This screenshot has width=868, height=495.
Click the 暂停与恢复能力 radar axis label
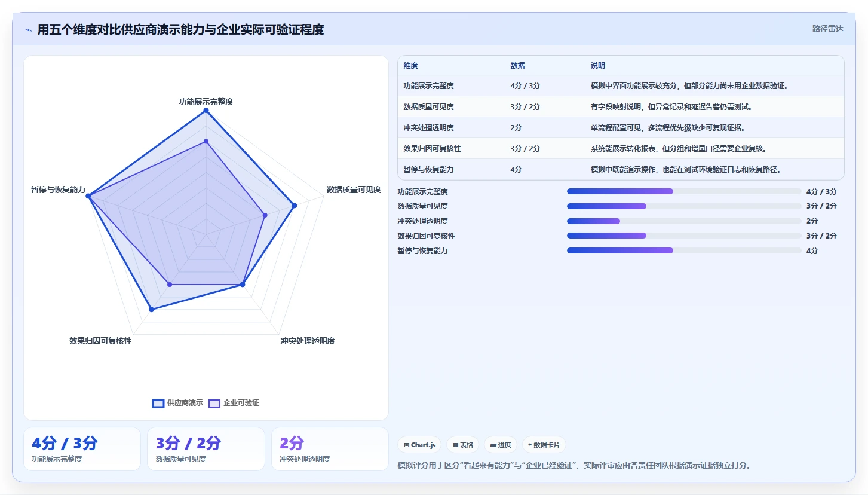58,190
